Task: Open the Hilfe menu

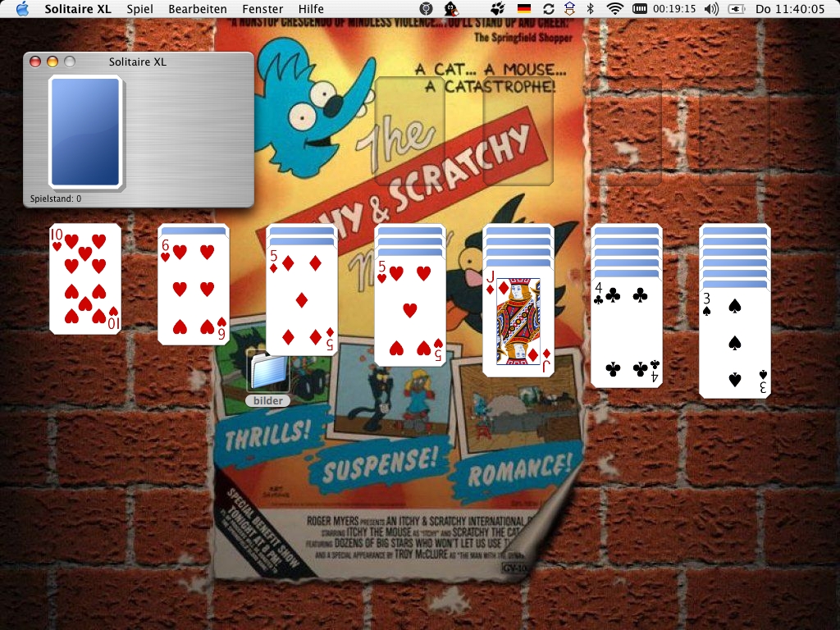Action: tap(311, 9)
